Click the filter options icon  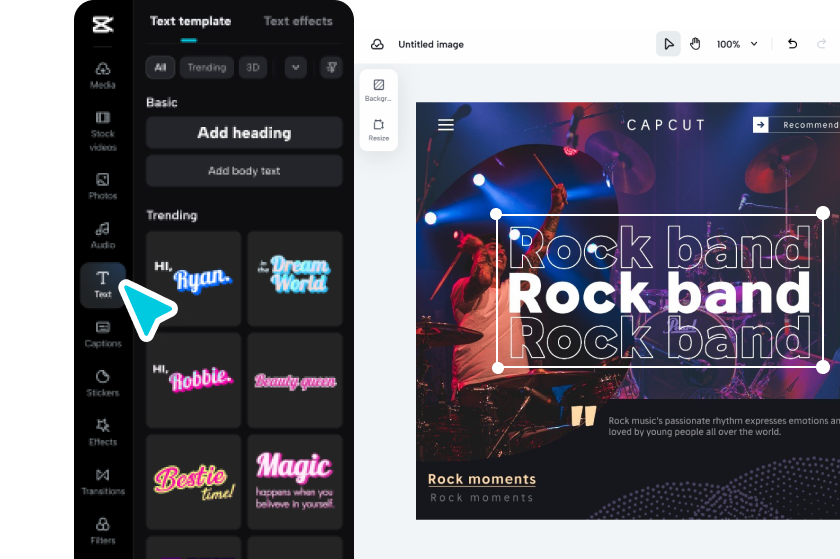332,68
